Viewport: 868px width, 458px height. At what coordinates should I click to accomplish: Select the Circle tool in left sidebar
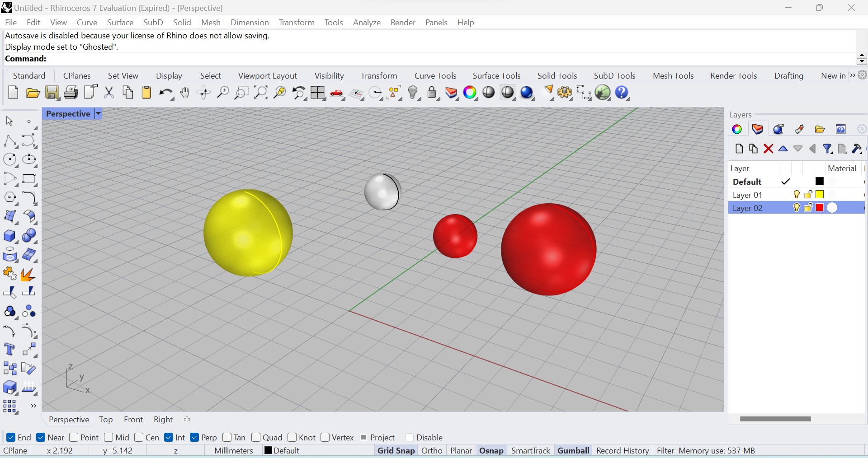coord(10,160)
